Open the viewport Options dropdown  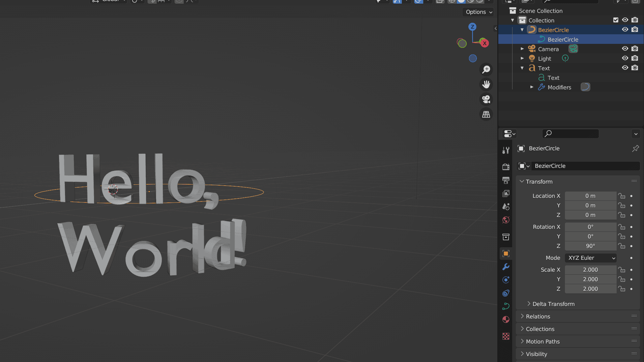pyautogui.click(x=479, y=12)
